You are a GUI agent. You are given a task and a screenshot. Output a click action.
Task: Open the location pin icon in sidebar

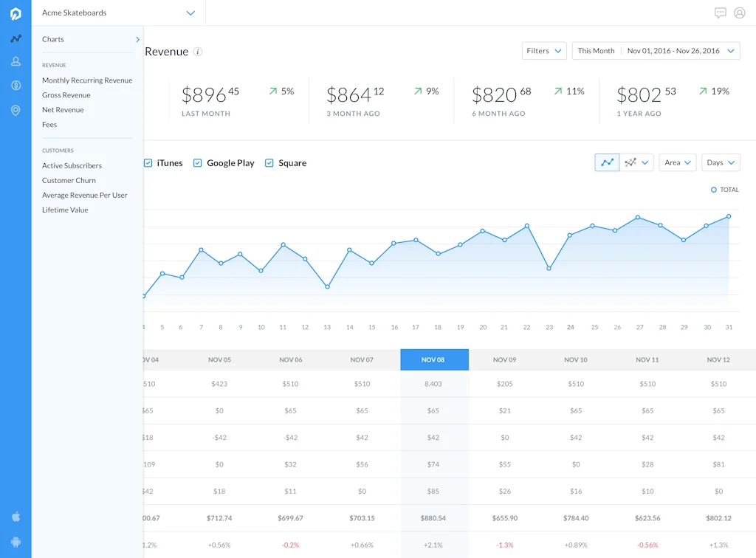16,111
